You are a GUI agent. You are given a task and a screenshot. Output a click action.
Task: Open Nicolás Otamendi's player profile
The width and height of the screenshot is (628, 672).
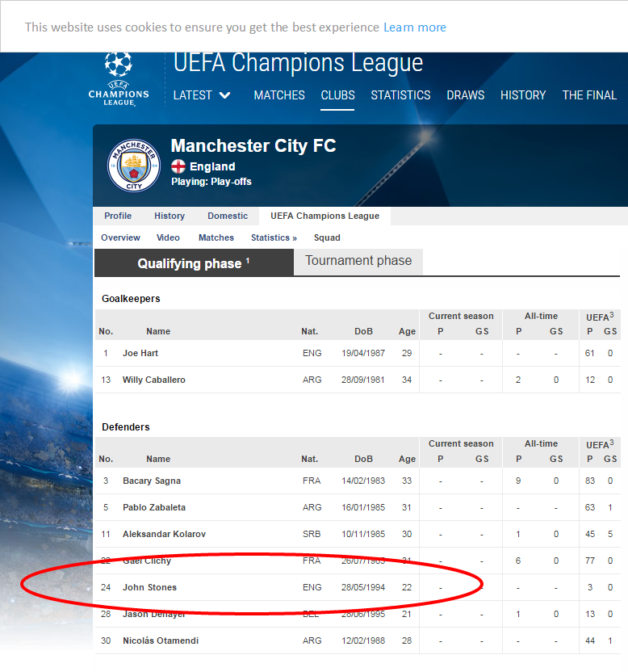tap(161, 640)
